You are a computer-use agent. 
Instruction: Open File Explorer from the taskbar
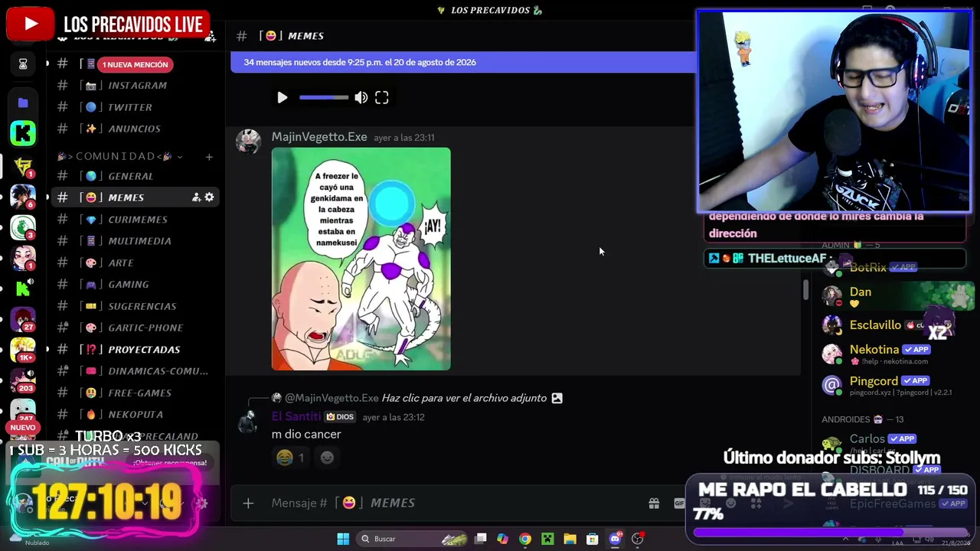(x=570, y=539)
